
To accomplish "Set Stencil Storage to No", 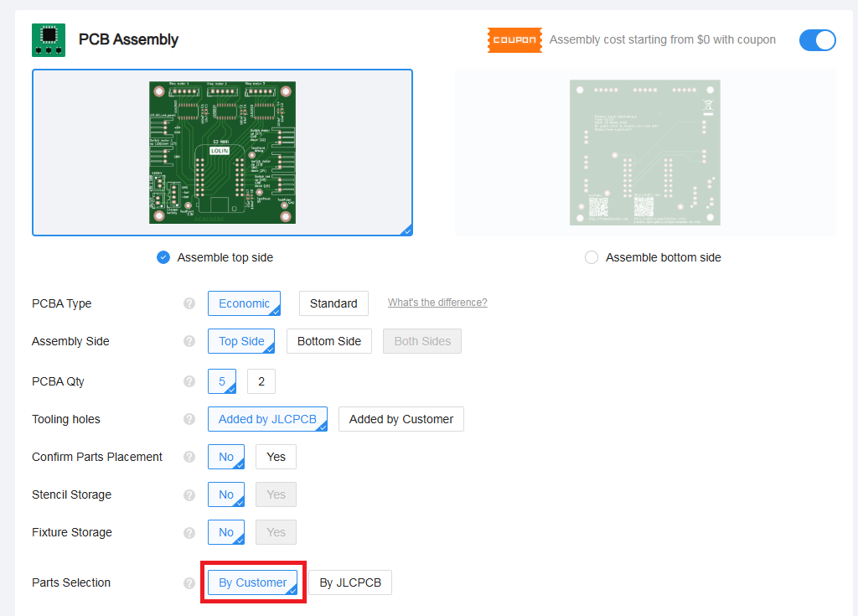I will tap(226, 494).
